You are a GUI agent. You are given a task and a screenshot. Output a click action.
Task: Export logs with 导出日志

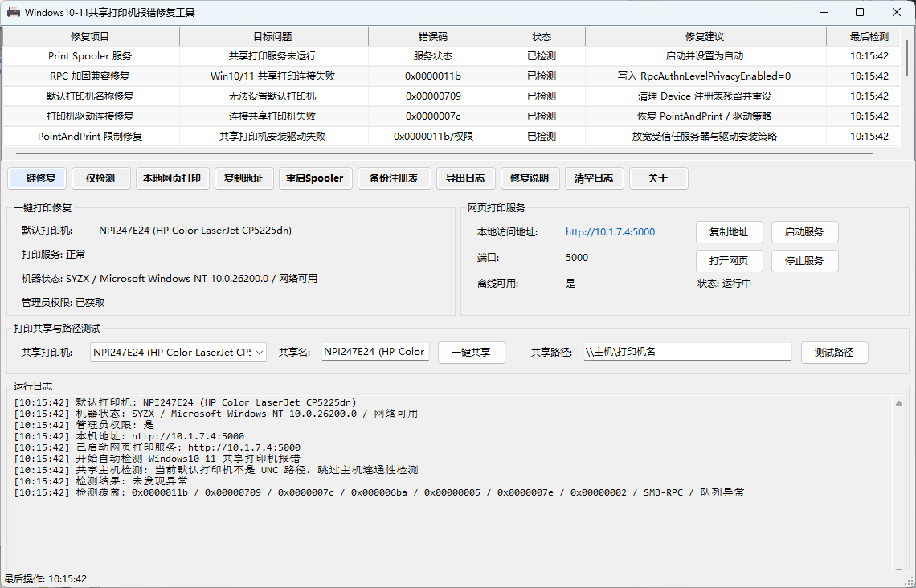[x=465, y=178]
